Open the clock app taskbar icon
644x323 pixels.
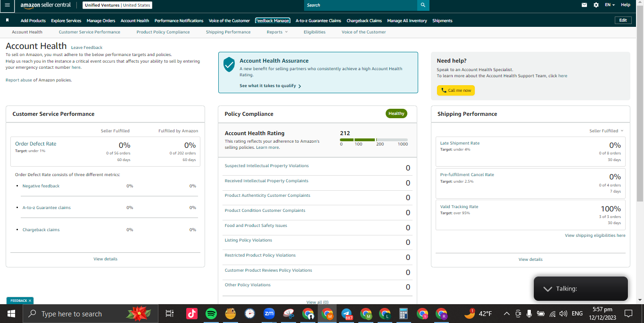(250, 314)
